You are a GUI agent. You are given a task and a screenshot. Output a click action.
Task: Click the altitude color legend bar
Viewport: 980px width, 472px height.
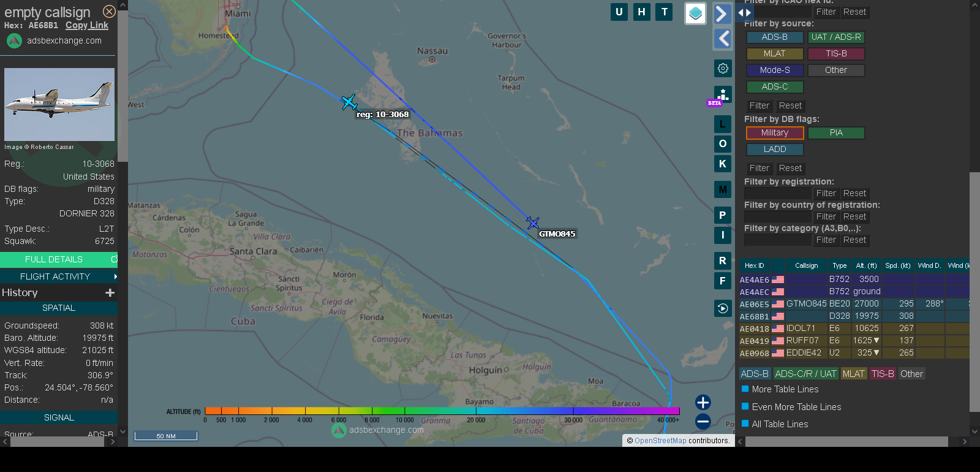pyautogui.click(x=442, y=411)
